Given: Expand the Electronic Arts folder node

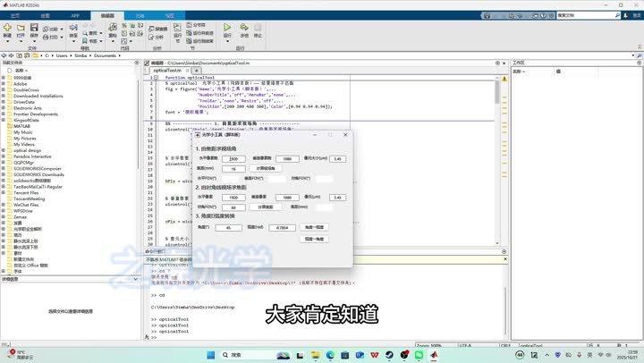Looking at the screenshot, I should coord(4,108).
